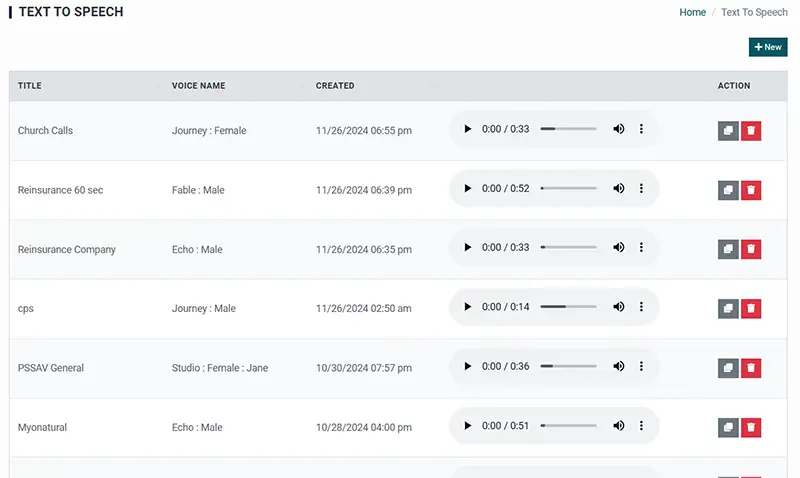Image resolution: width=800 pixels, height=478 pixels.
Task: Seek within the Reinsurance 60 sec progress bar
Action: (568, 188)
